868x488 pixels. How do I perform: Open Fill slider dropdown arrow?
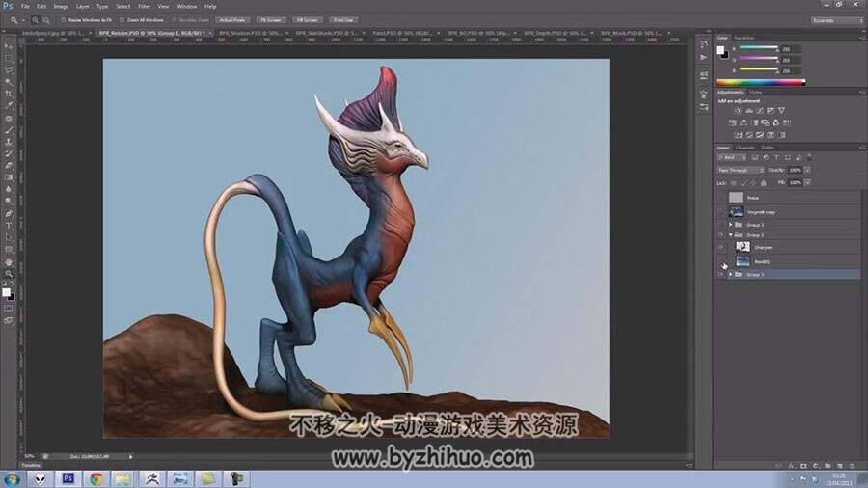click(x=807, y=182)
